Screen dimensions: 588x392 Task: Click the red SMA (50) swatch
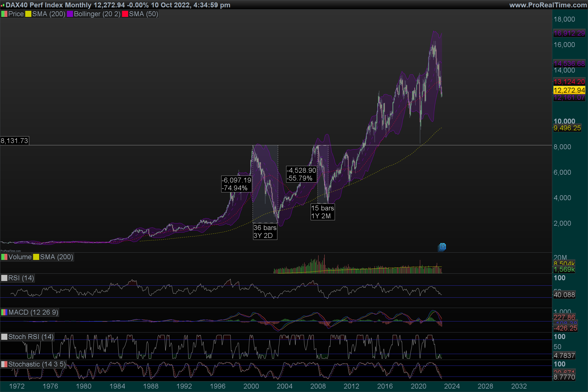click(x=125, y=14)
